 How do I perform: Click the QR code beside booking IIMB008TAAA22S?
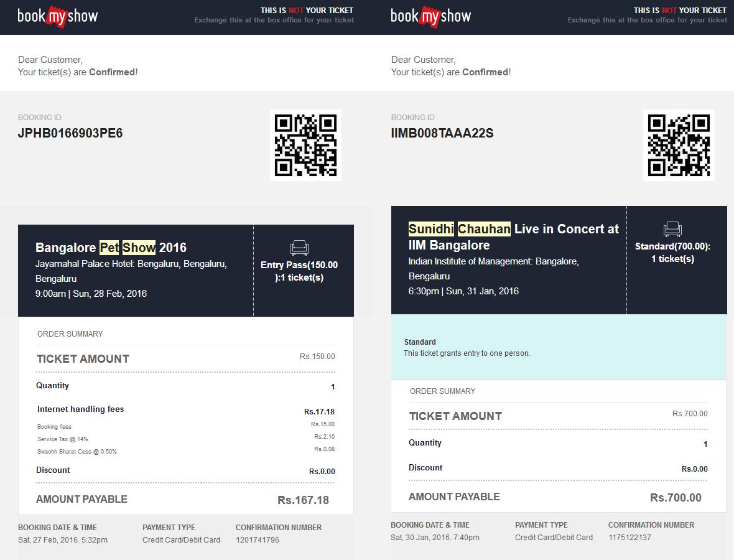pyautogui.click(x=679, y=146)
